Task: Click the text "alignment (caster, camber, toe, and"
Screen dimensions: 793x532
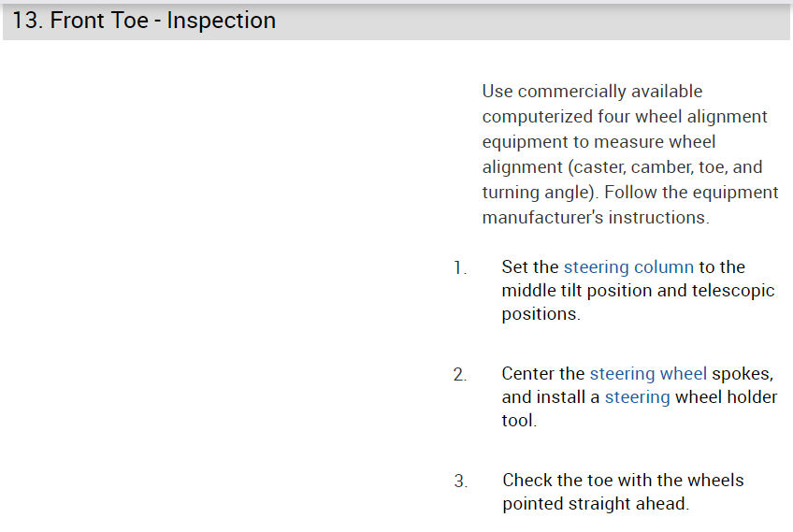Action: coord(622,167)
